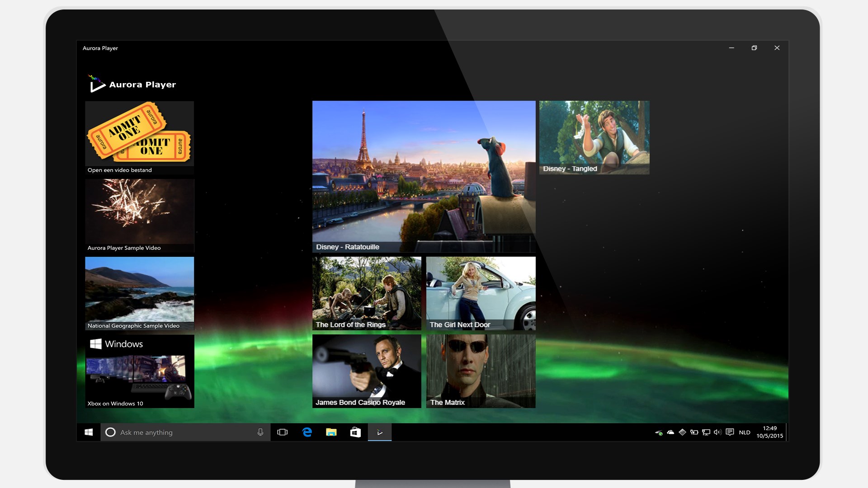The height and width of the screenshot is (488, 868).
Task: Open the Windows Store taskbar icon
Action: click(356, 432)
